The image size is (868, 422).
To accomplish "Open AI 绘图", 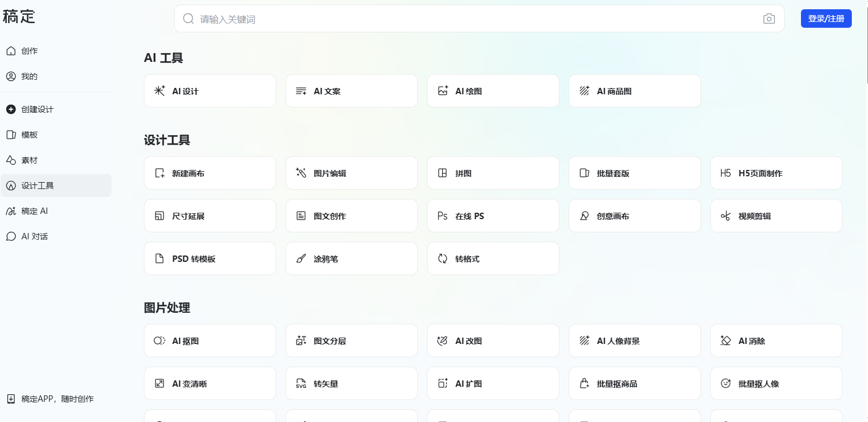I will pyautogui.click(x=492, y=91).
